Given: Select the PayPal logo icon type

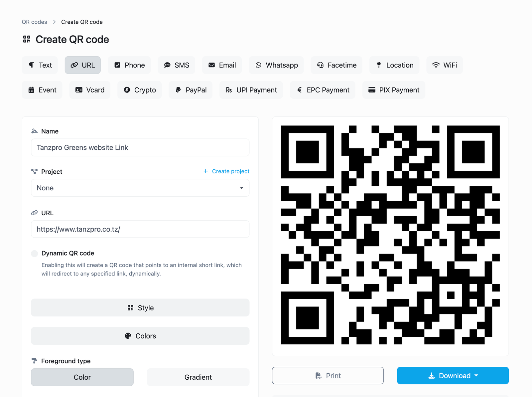Looking at the screenshot, I should [x=178, y=90].
